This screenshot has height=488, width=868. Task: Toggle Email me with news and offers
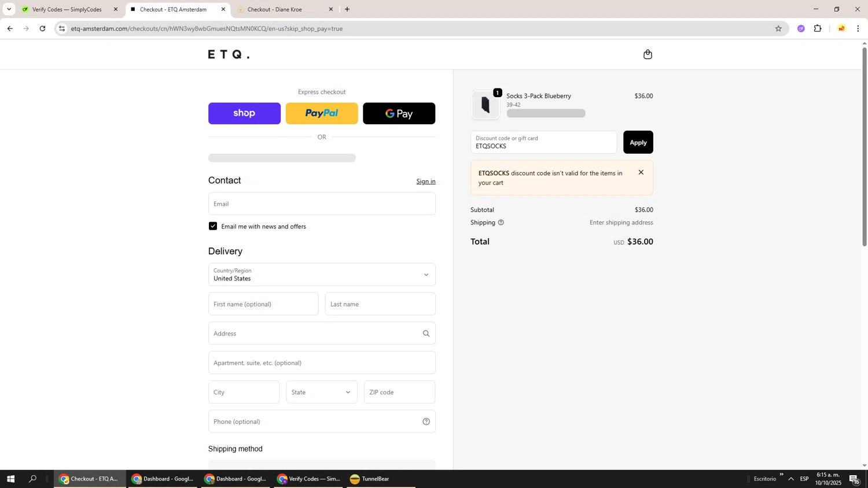(x=213, y=226)
